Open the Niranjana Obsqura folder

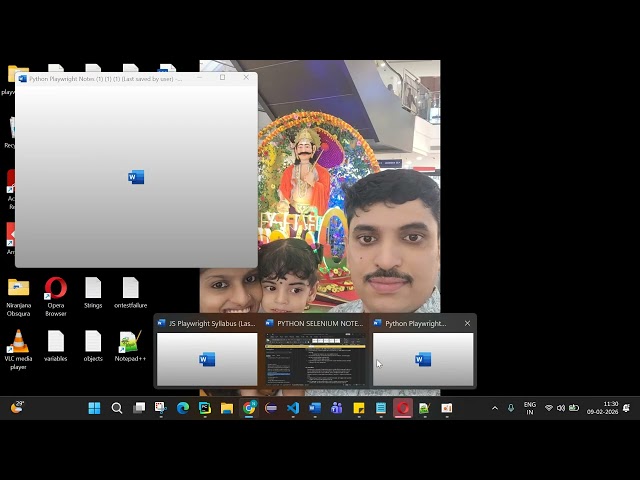18,289
